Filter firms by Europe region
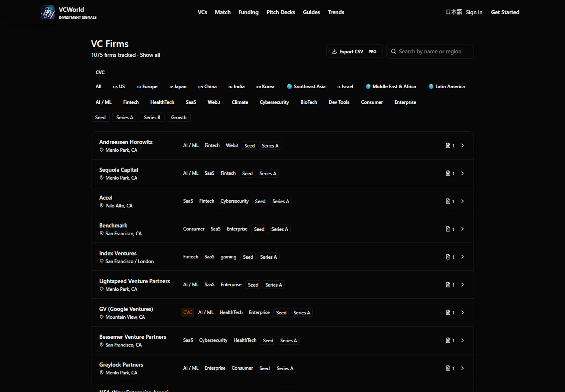The width and height of the screenshot is (565, 392). [147, 86]
